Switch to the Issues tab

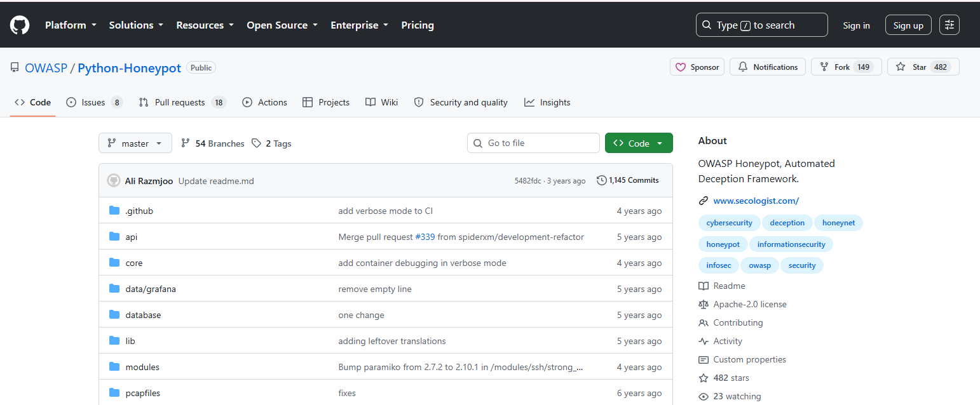(95, 102)
